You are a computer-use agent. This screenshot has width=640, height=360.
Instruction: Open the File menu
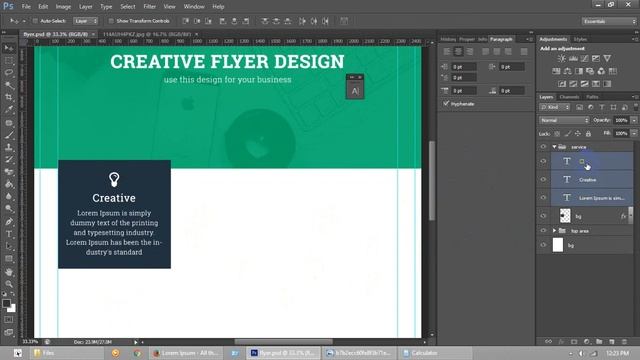[x=26, y=7]
